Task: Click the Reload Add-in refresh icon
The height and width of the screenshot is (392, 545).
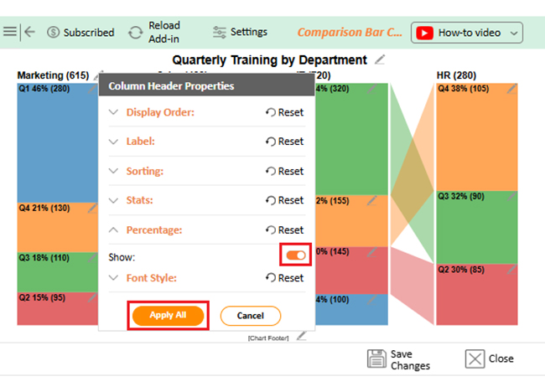Action: tap(135, 33)
